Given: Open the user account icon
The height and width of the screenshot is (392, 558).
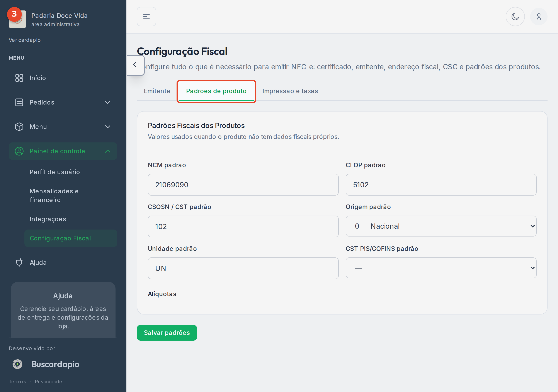Looking at the screenshot, I should (539, 17).
